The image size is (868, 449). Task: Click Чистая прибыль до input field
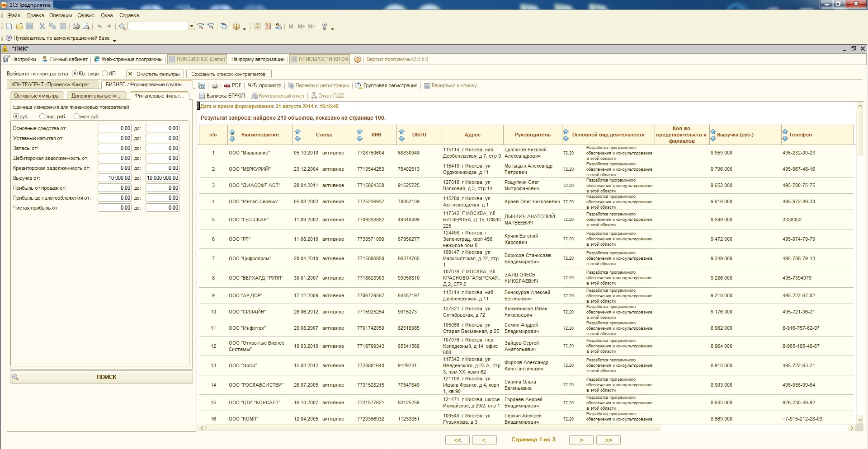[x=162, y=208]
